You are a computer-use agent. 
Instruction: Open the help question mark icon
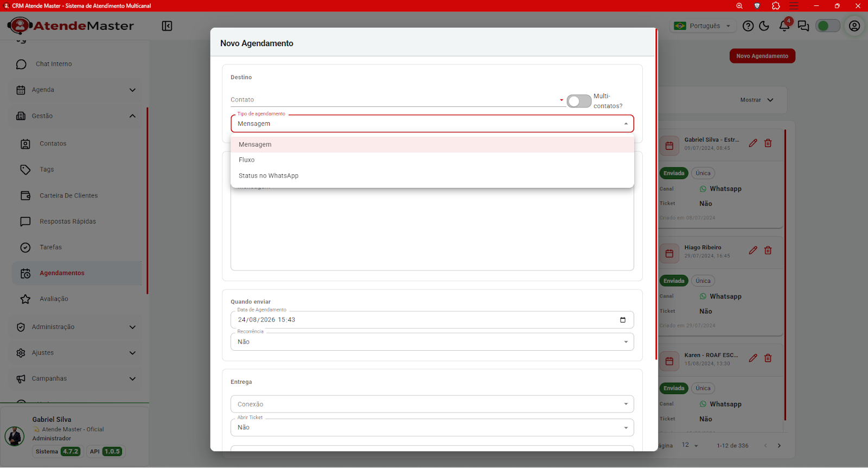748,26
